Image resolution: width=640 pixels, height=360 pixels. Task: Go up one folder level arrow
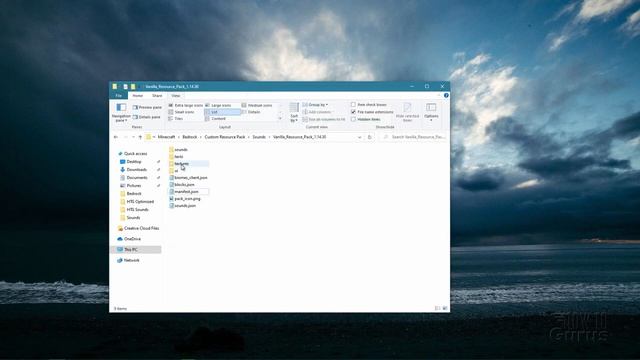(140, 137)
